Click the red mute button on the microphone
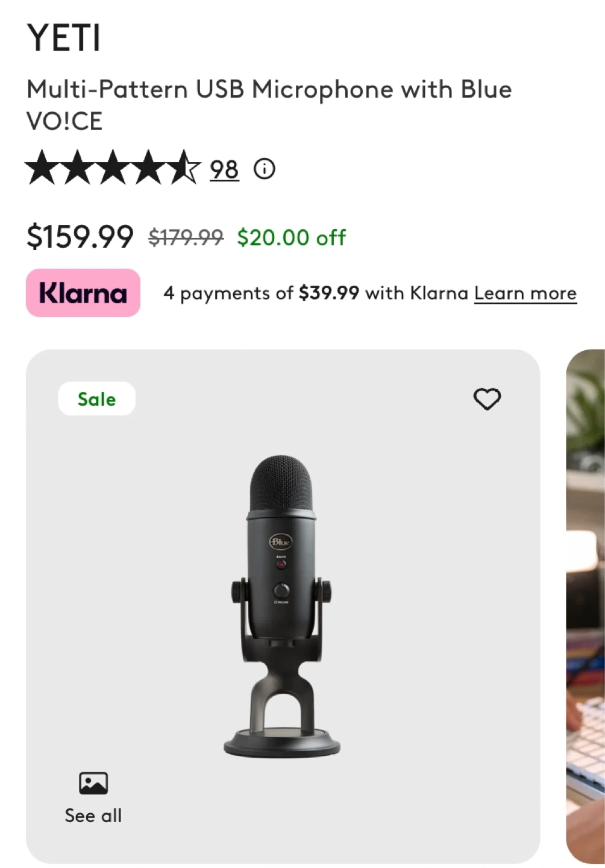Screen dimensions: 605x868 [x=281, y=565]
